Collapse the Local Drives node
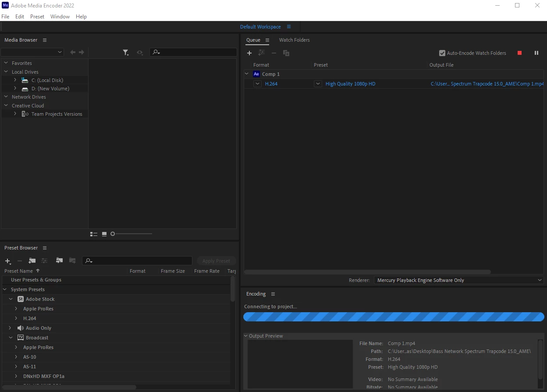This screenshot has height=392, width=547. coord(6,72)
